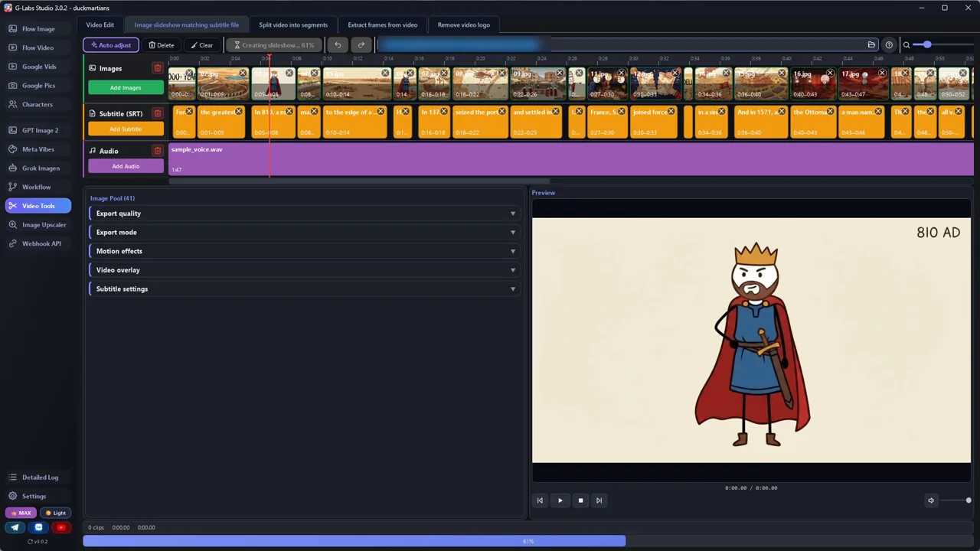Screen dimensions: 980x551
Task: Undo the last timeline action
Action: click(338, 45)
